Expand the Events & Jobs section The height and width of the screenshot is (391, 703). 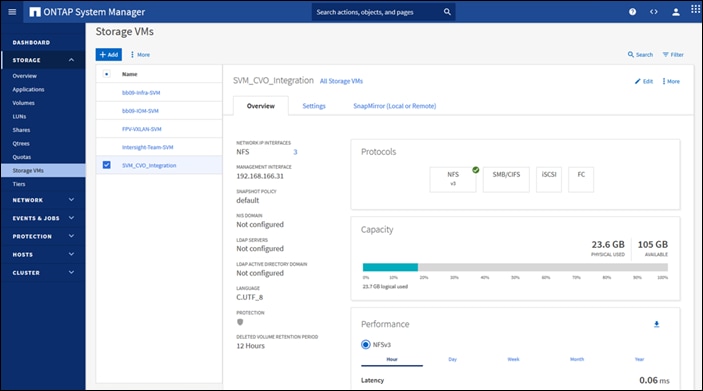[x=71, y=218]
